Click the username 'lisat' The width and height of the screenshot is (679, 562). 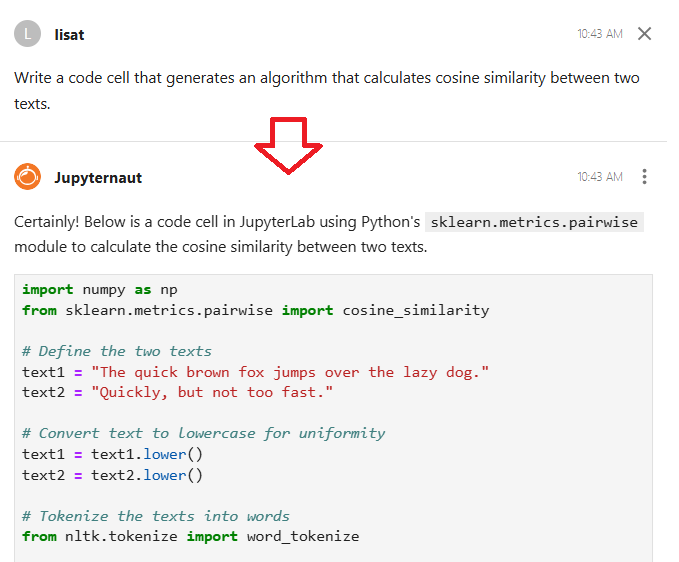[x=69, y=35]
